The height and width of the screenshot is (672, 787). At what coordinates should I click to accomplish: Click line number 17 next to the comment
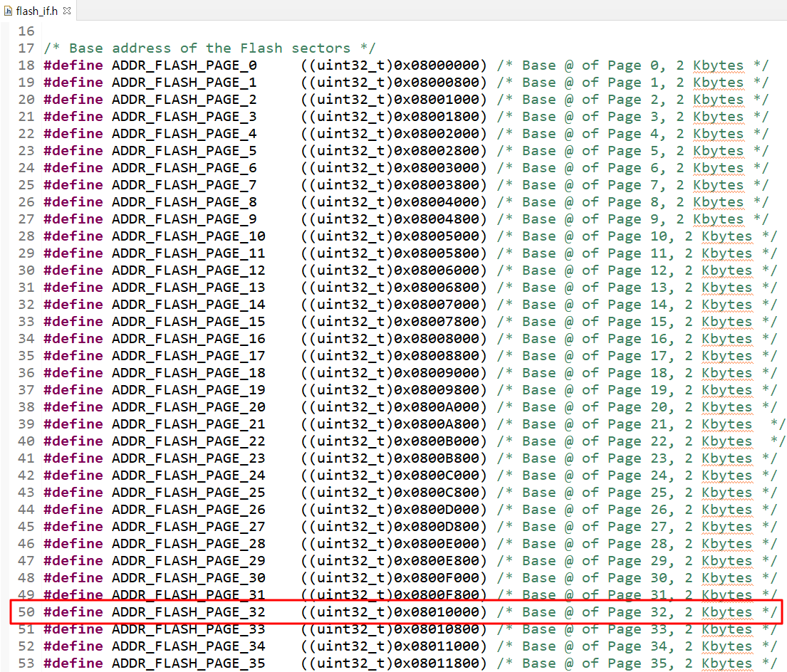(x=26, y=48)
